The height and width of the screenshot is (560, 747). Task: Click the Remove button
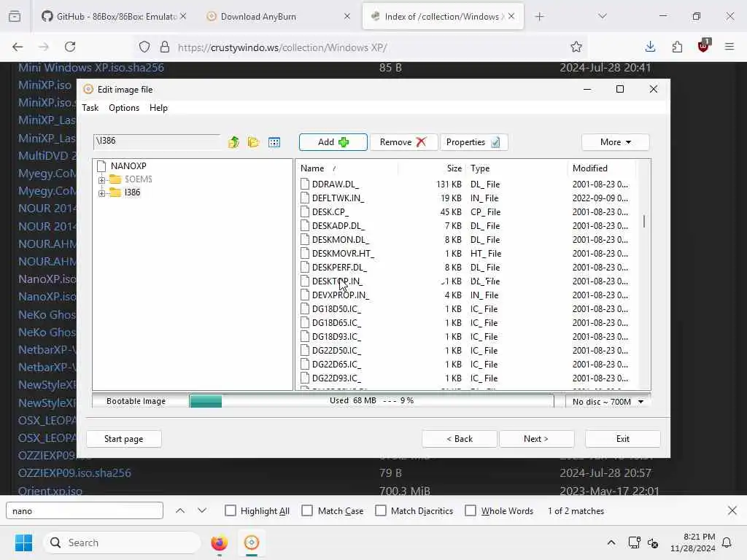(403, 142)
